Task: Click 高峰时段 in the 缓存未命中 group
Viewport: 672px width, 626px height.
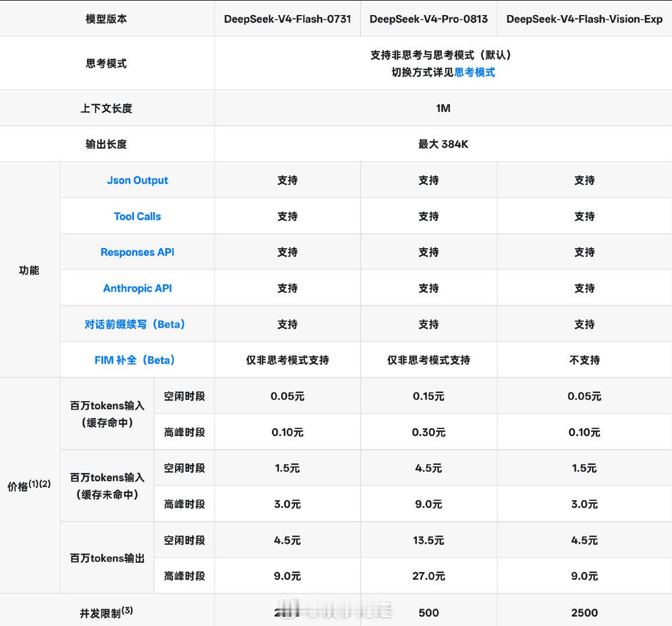Action: point(184,504)
